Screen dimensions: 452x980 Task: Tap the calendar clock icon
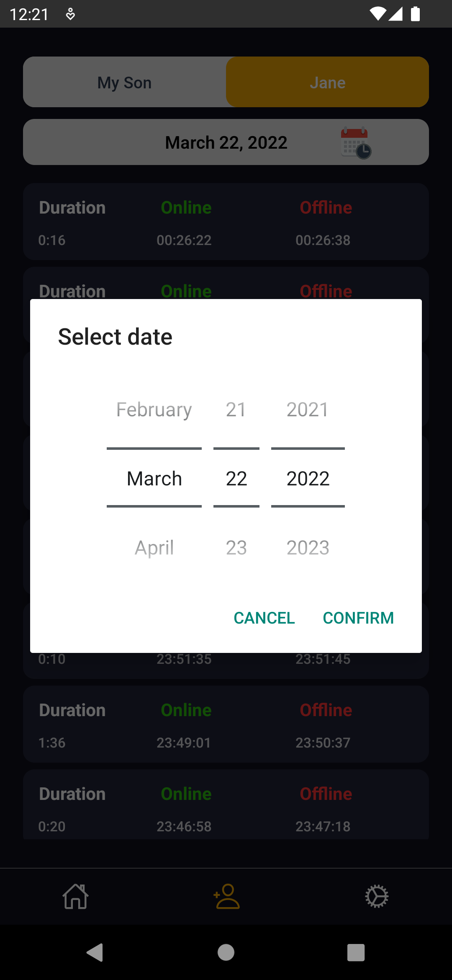356,143
